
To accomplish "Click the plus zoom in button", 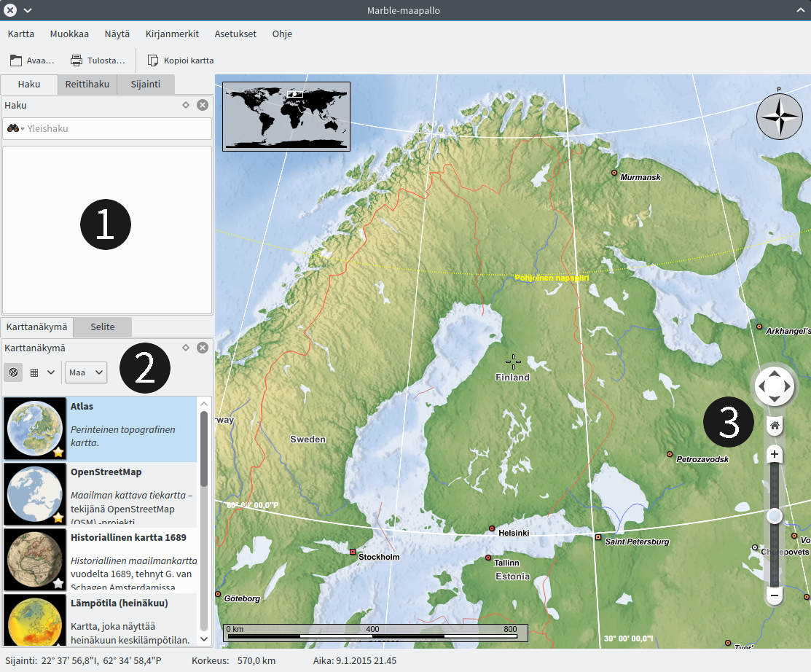I will 775,455.
